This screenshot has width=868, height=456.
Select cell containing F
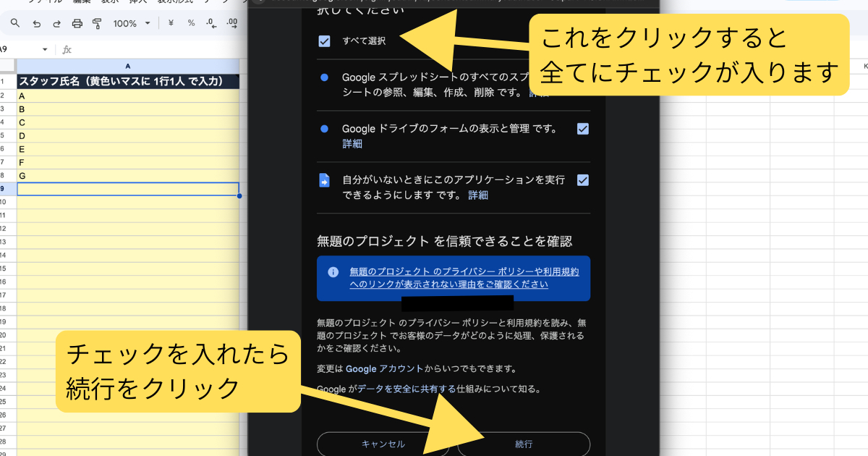pyautogui.click(x=128, y=162)
